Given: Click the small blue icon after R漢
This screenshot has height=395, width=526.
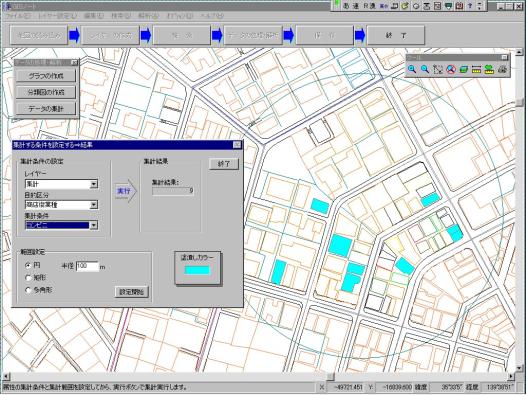Looking at the screenshot, I should pyautogui.click(x=384, y=6).
